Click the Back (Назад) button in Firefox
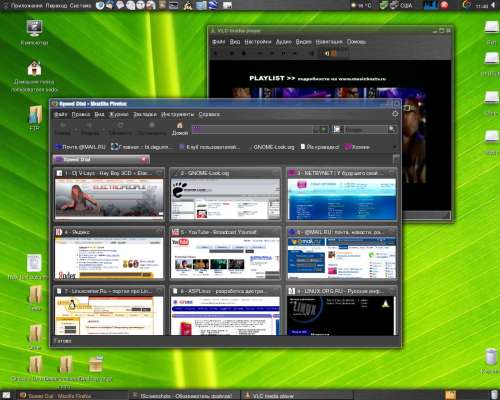The image size is (500, 400). [63, 129]
